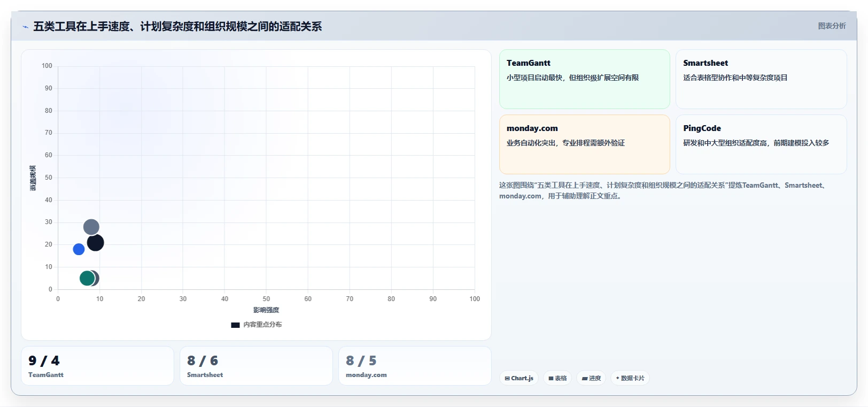Click the 9 / 4 value text
The width and height of the screenshot is (868, 407).
[44, 361]
